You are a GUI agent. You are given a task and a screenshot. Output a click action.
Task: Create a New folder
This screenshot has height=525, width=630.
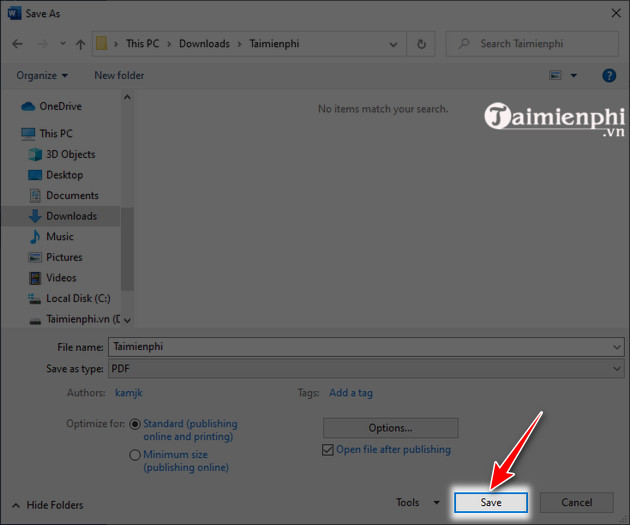pyautogui.click(x=119, y=76)
